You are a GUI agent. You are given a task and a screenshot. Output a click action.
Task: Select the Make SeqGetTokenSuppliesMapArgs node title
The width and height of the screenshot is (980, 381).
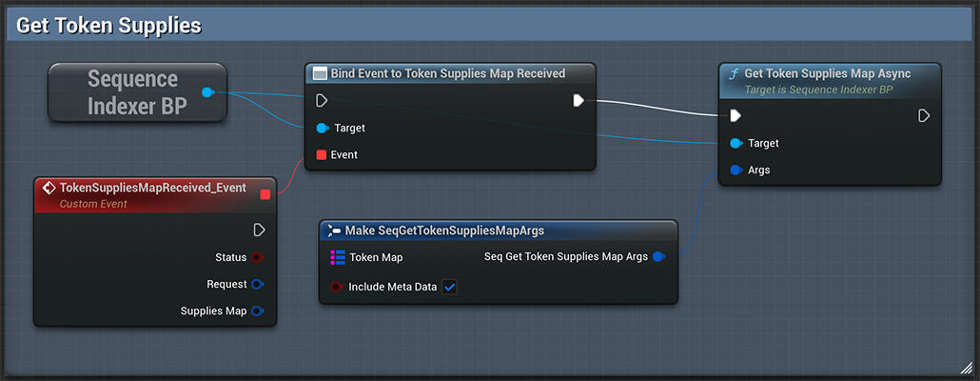point(443,231)
